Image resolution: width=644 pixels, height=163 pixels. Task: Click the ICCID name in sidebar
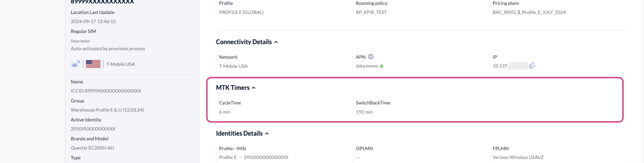click(x=106, y=91)
